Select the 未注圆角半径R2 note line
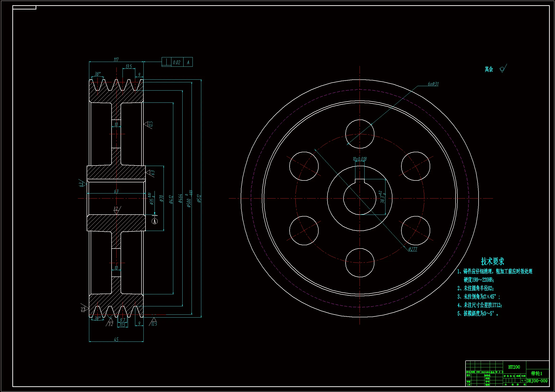Image resolution: width=555 pixels, height=392 pixels. tap(476, 288)
